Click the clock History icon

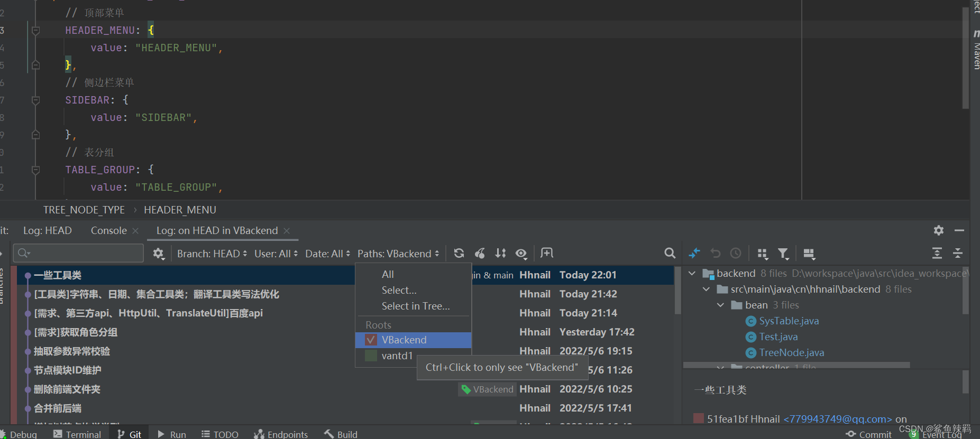click(x=736, y=253)
